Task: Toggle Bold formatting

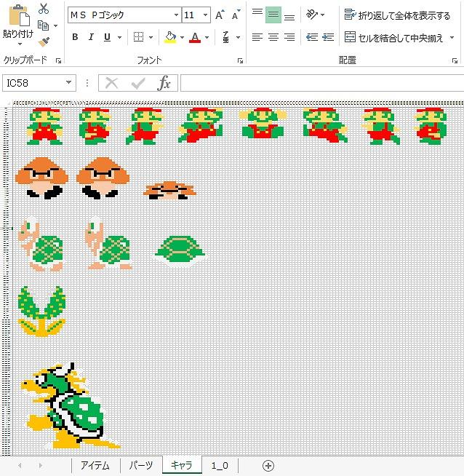Action: click(75, 37)
